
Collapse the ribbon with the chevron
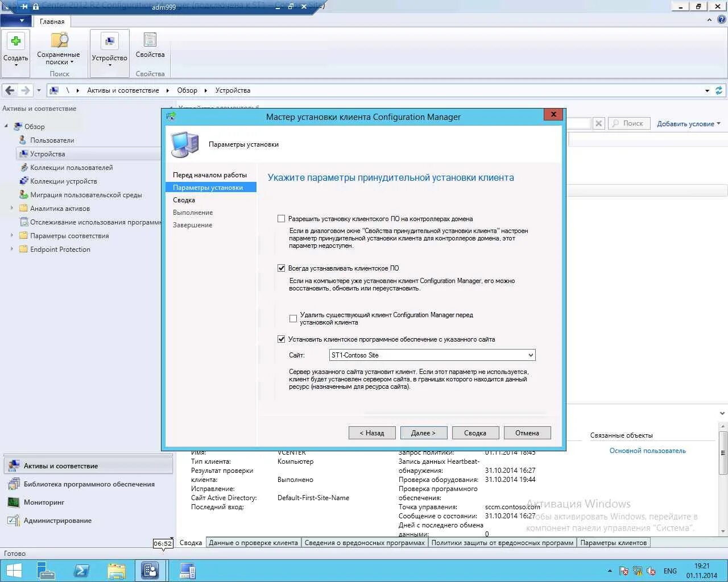pos(709,20)
